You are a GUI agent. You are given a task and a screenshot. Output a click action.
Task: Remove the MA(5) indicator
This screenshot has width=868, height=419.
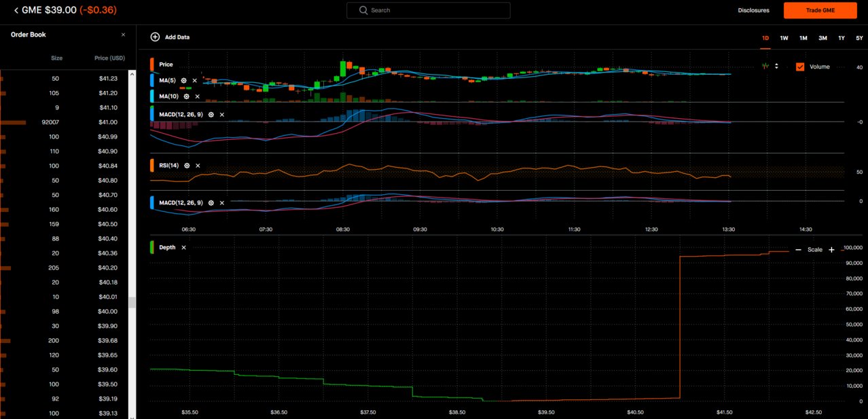pyautogui.click(x=195, y=80)
